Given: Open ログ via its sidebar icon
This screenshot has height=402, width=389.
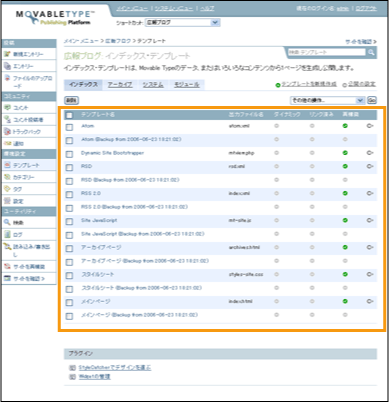Looking at the screenshot, I should tap(7, 234).
